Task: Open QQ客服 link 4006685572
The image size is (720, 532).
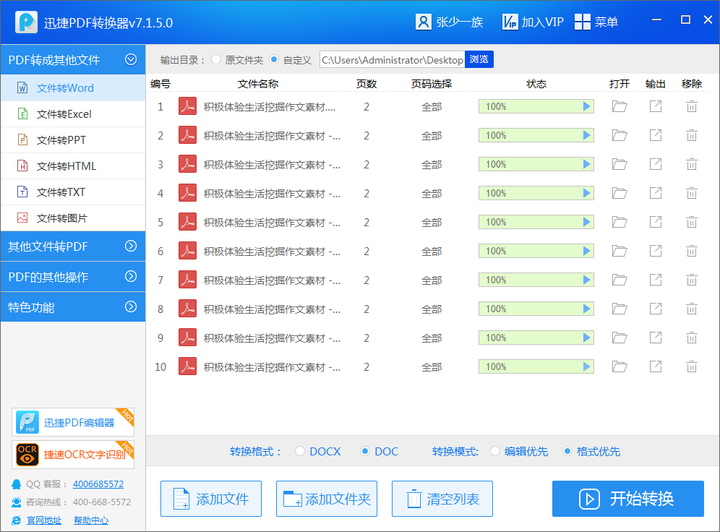Action: 98,484
